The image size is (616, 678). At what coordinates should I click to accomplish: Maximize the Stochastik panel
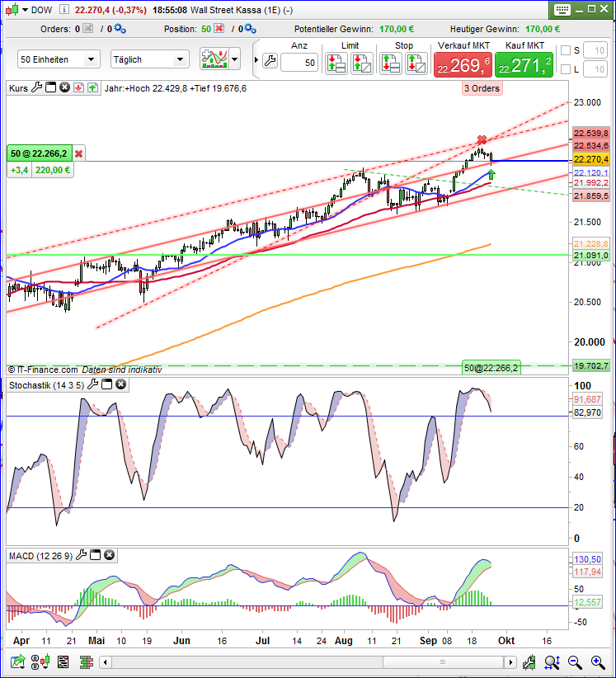point(106,384)
